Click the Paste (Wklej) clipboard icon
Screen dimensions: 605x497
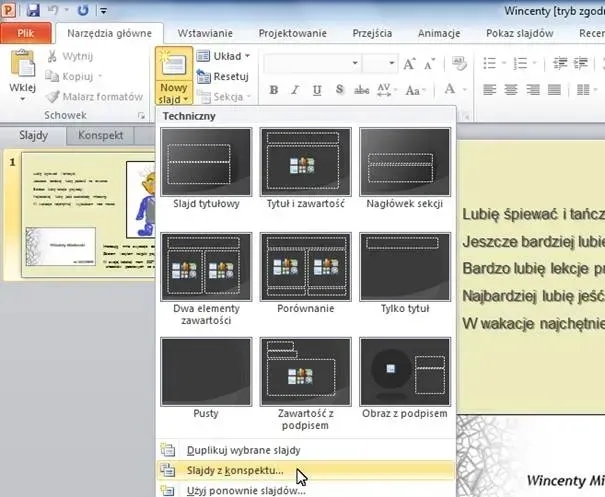22,67
